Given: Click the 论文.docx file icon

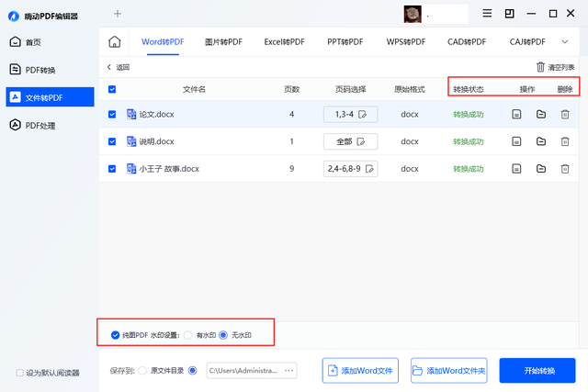Looking at the screenshot, I should pyautogui.click(x=131, y=115).
